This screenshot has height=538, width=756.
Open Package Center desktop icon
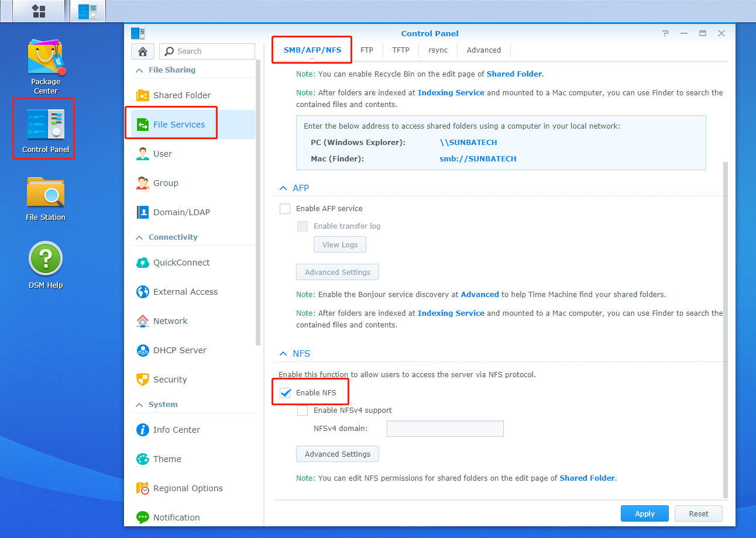click(x=46, y=67)
